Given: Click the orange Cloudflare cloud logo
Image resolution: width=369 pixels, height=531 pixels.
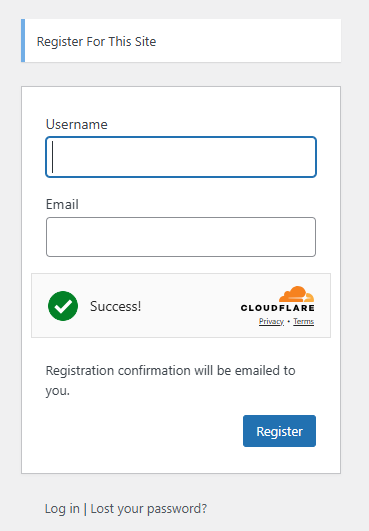Looking at the screenshot, I should [297, 294].
